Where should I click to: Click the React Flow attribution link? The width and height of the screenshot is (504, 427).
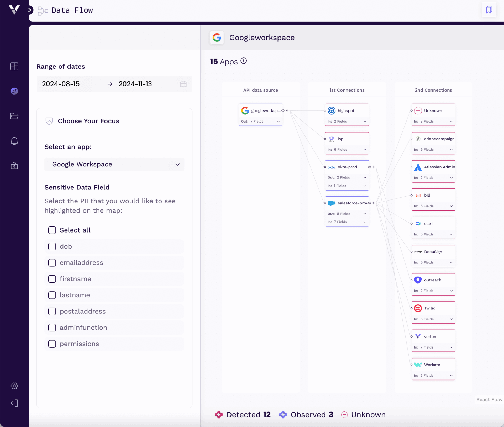[489, 399]
